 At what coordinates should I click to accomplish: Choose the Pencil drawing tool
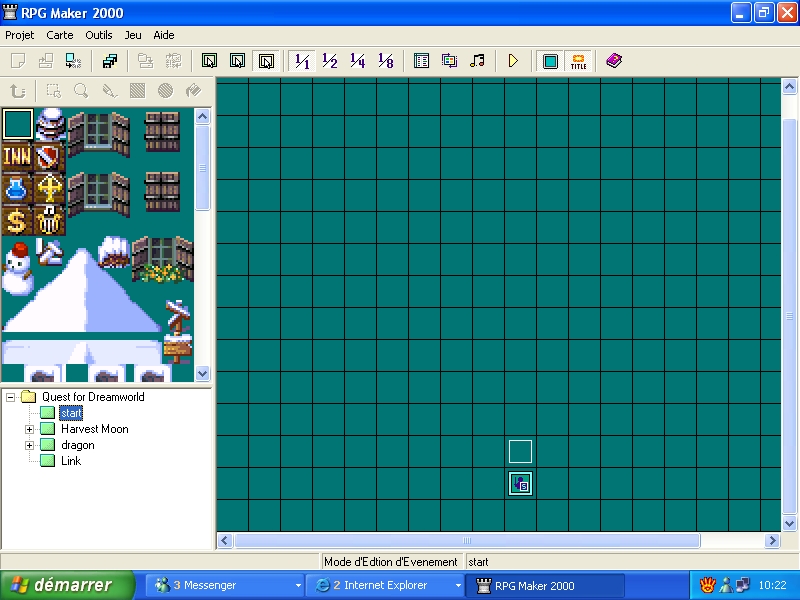[109, 91]
